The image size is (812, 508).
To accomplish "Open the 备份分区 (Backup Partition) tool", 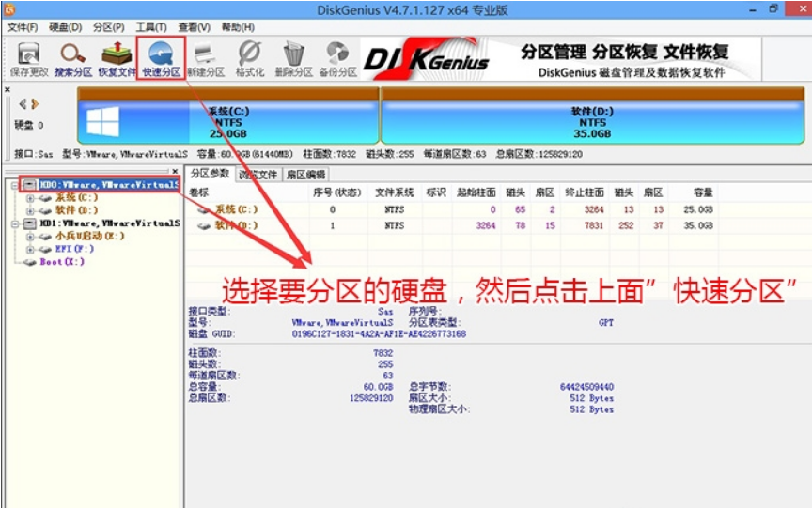I will pyautogui.click(x=337, y=56).
